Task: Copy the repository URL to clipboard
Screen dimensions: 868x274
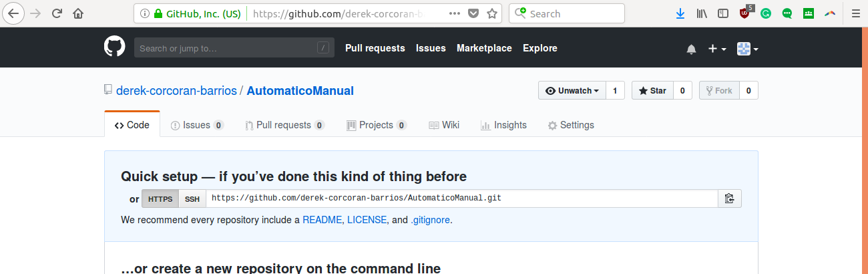Action: click(x=729, y=198)
